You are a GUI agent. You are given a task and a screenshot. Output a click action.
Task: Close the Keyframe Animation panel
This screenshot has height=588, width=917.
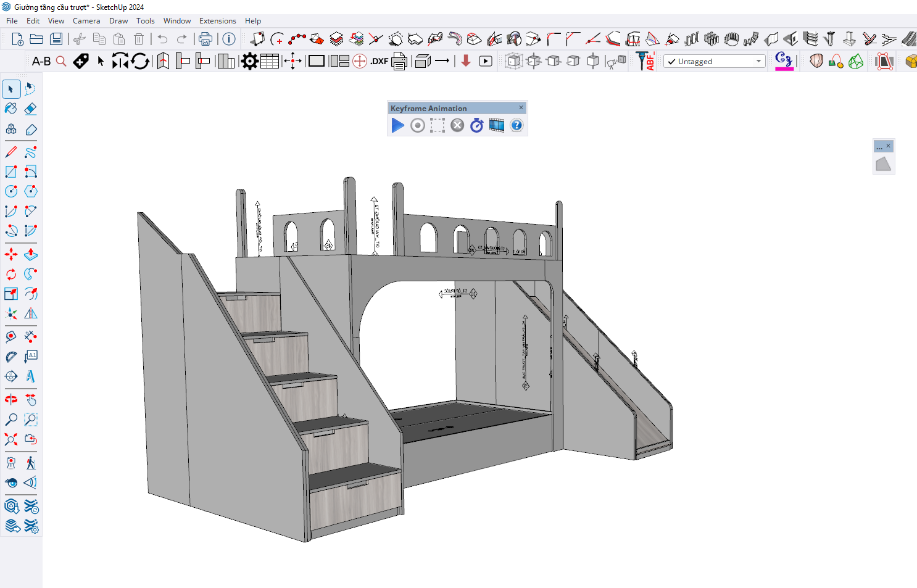click(x=521, y=108)
